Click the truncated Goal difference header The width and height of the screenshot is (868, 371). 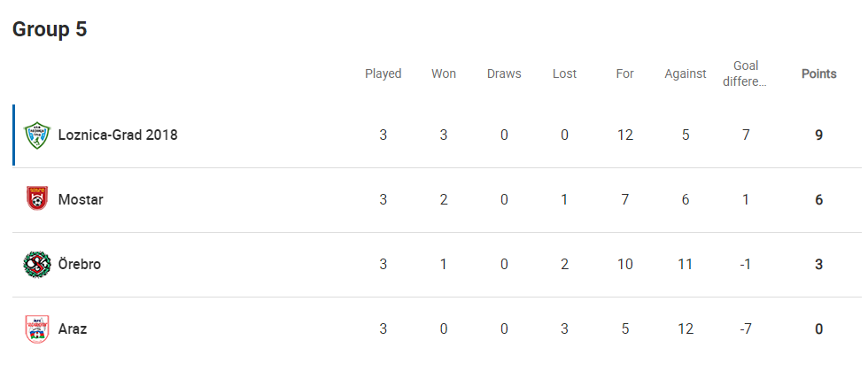746,73
